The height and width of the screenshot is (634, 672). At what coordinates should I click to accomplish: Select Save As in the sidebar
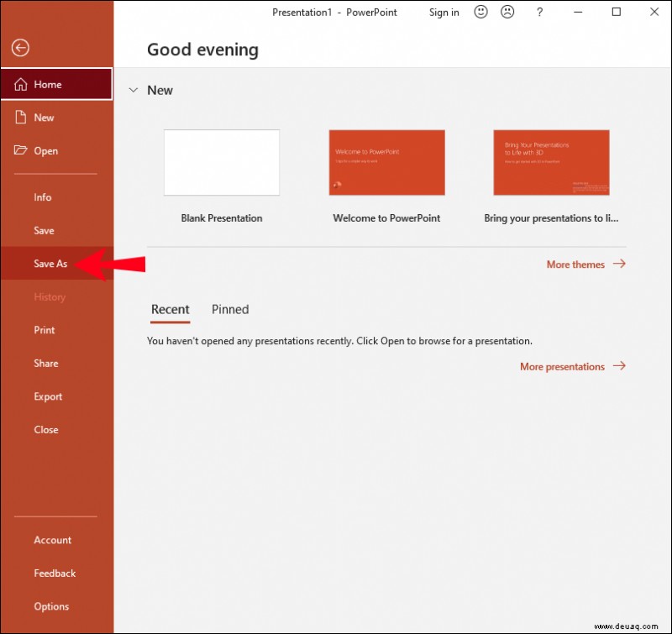click(x=57, y=264)
